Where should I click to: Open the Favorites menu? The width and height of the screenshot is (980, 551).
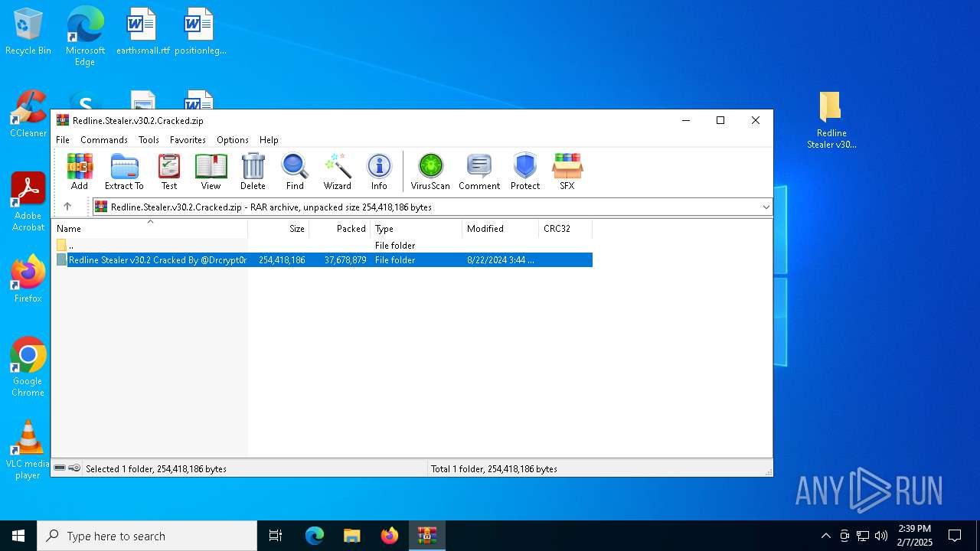188,140
